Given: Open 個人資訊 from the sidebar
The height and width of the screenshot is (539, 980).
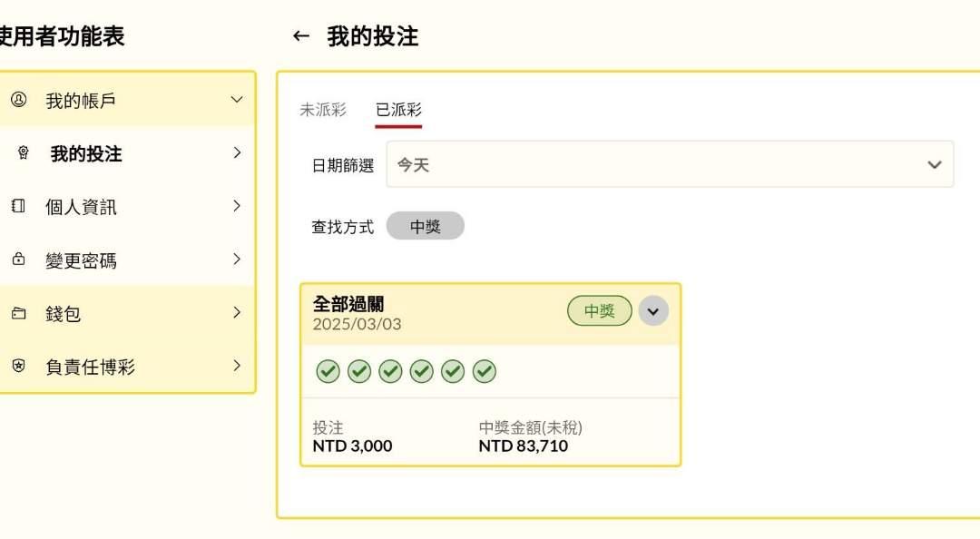Looking at the screenshot, I should 82,207.
